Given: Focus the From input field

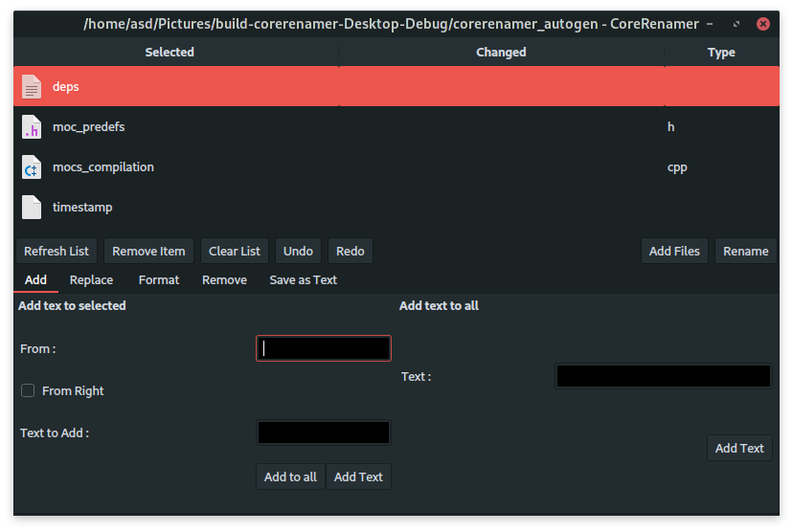Looking at the screenshot, I should pyautogui.click(x=324, y=348).
